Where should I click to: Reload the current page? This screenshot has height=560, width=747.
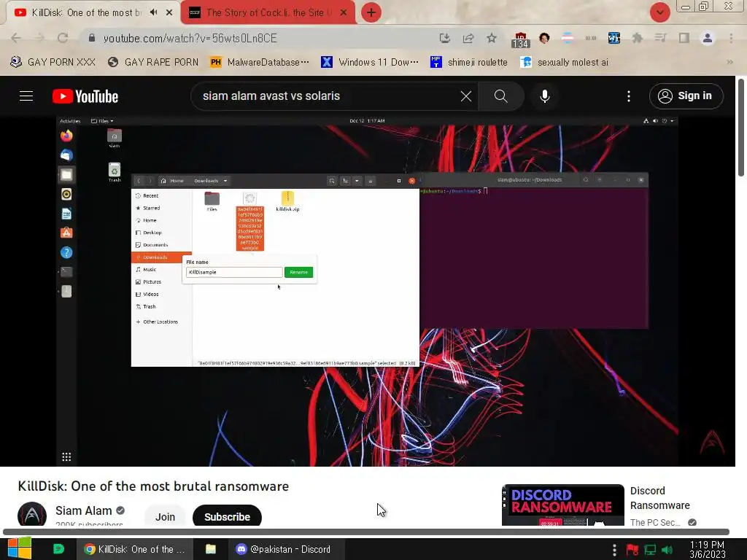click(x=63, y=38)
